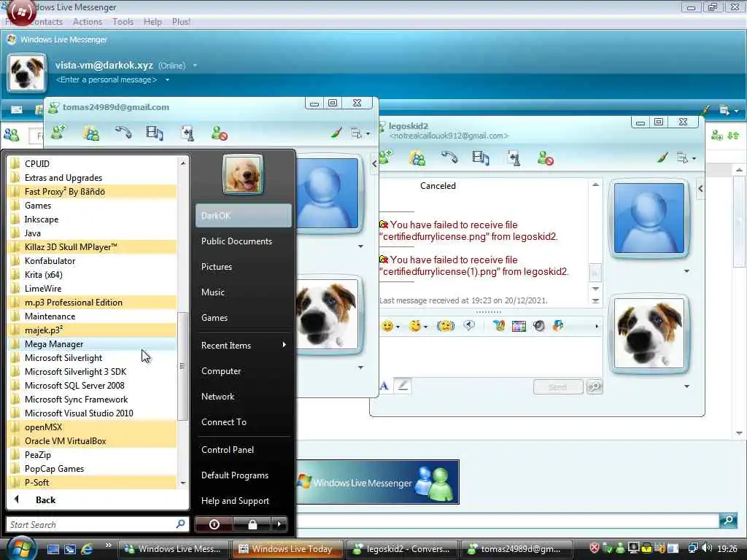Expand more toolbar items arrow in legoskid2 chat
The height and width of the screenshot is (560, 747).
pyautogui.click(x=597, y=327)
